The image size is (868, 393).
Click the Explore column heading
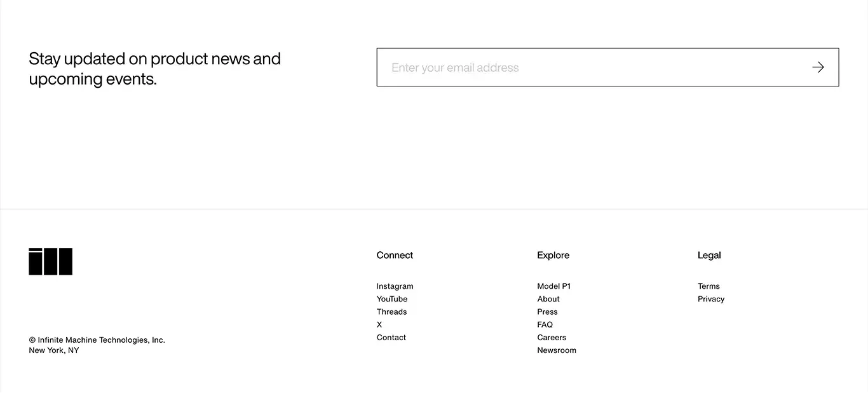pyautogui.click(x=553, y=255)
